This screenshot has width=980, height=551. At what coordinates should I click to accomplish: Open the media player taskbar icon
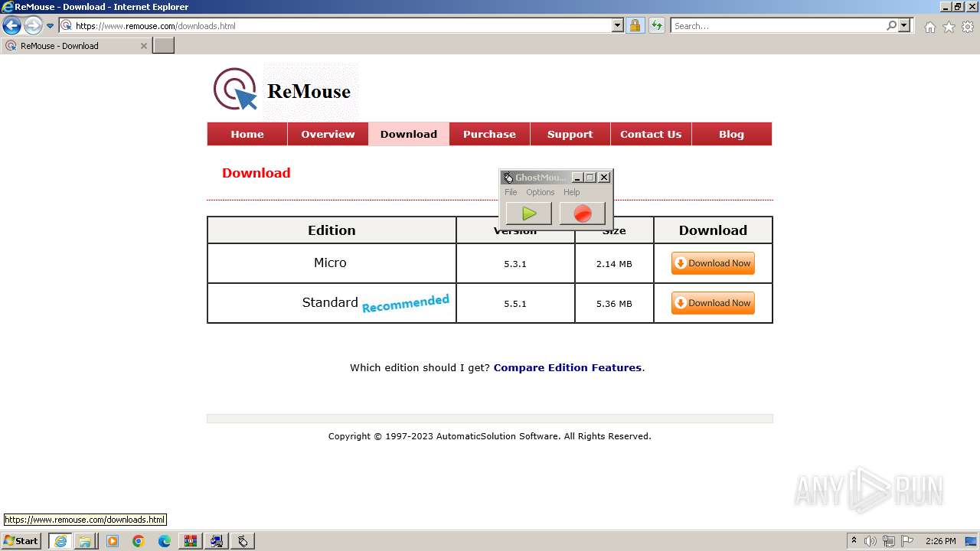coord(113,541)
